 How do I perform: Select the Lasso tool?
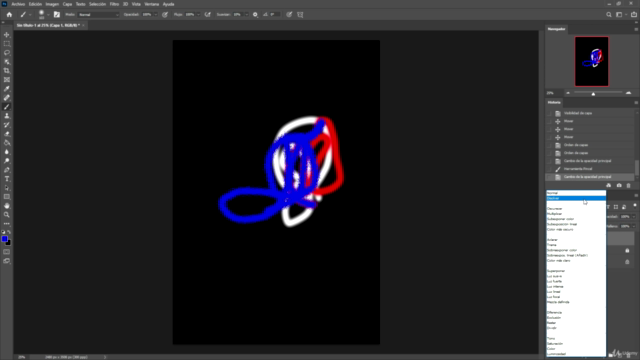7,53
